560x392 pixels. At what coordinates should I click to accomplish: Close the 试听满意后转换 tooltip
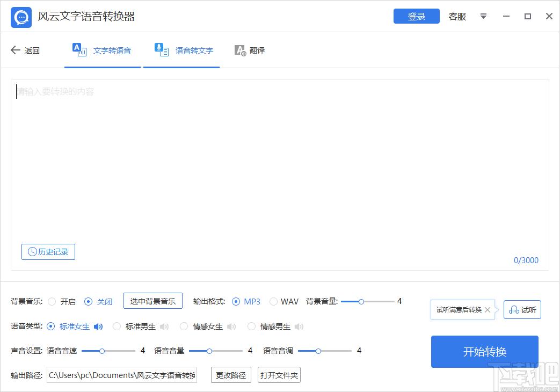click(x=488, y=310)
